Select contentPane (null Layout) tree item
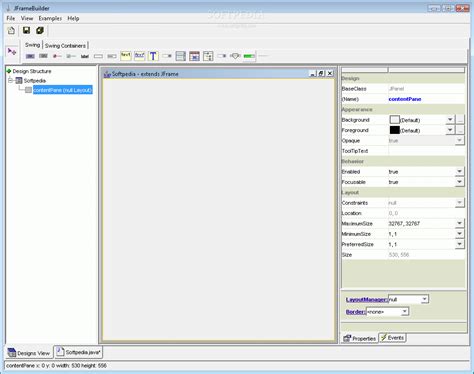The height and width of the screenshot is (374, 474). [63, 90]
